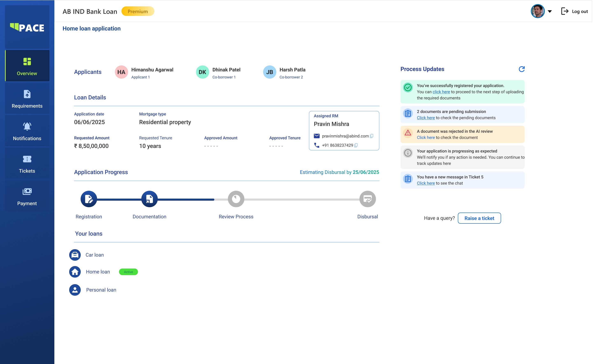
Task: Expand the profile dropdown arrow
Action: pos(550,11)
